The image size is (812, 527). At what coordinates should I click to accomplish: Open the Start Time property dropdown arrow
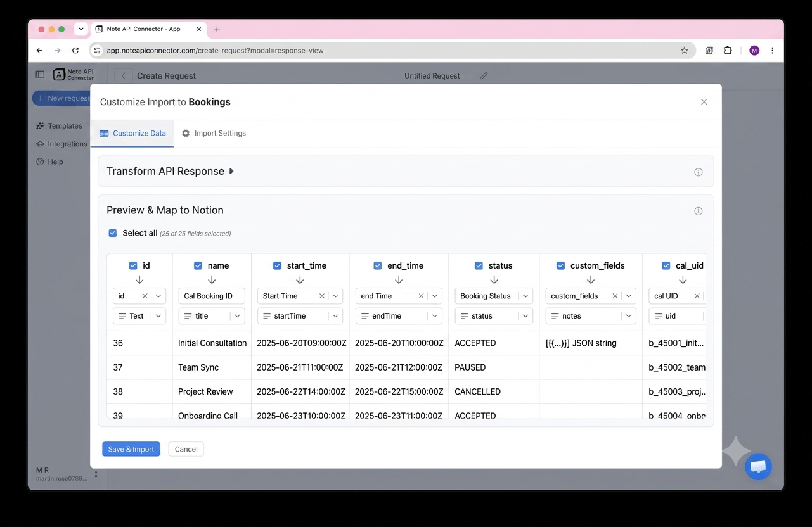(x=336, y=296)
